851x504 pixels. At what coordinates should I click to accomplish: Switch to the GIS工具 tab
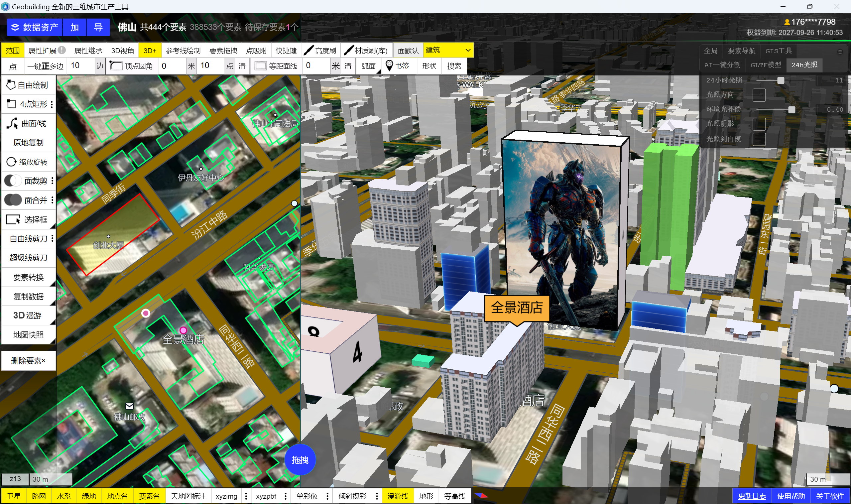778,51
